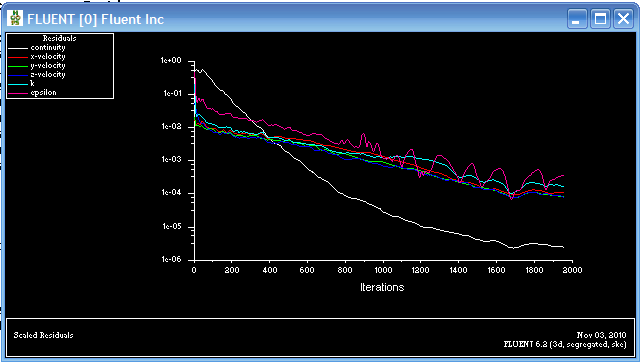Click the '1400' x-axis tick label
Image resolution: width=642 pixels, height=364 pixels.
(458, 270)
